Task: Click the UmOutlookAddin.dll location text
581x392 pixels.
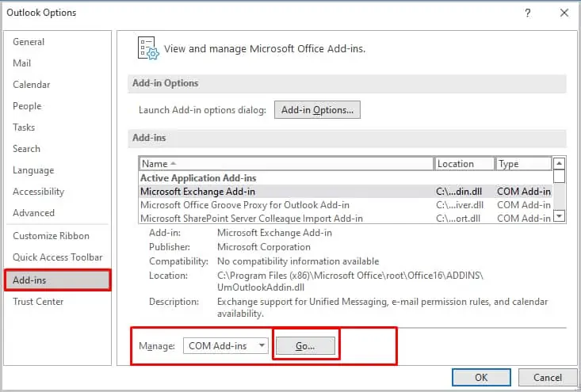Action: coord(261,287)
